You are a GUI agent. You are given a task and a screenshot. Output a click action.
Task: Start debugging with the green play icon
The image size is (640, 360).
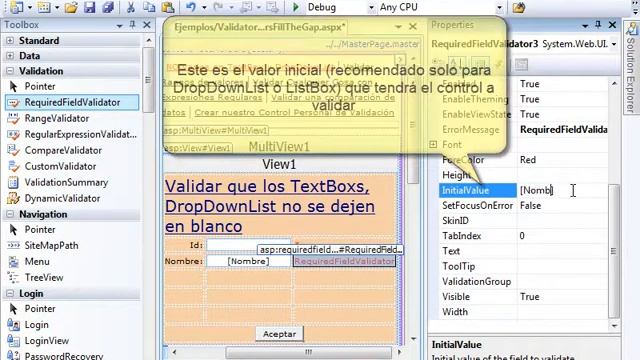[296, 7]
